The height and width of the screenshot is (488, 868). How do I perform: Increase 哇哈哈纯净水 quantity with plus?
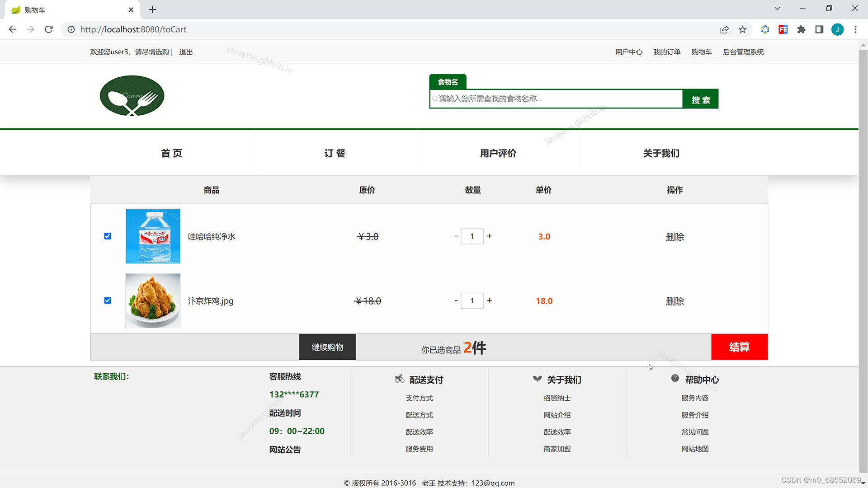click(x=490, y=236)
